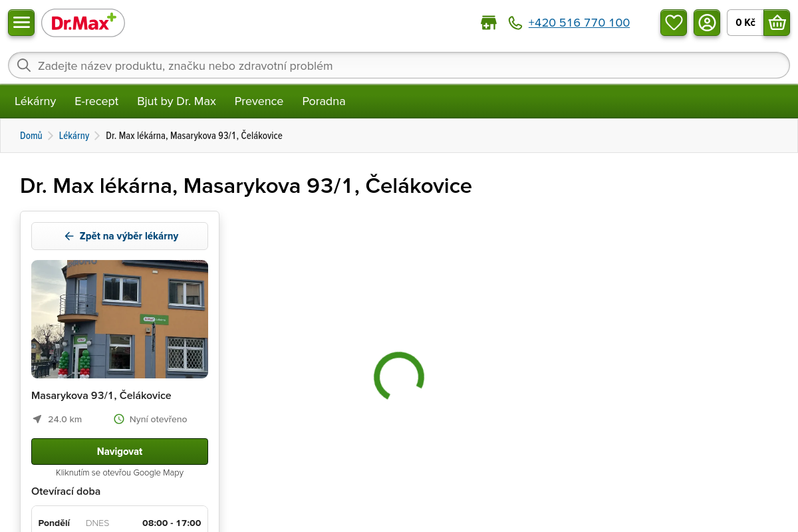798x532 pixels.
Task: Open the user account icon
Action: point(707,23)
